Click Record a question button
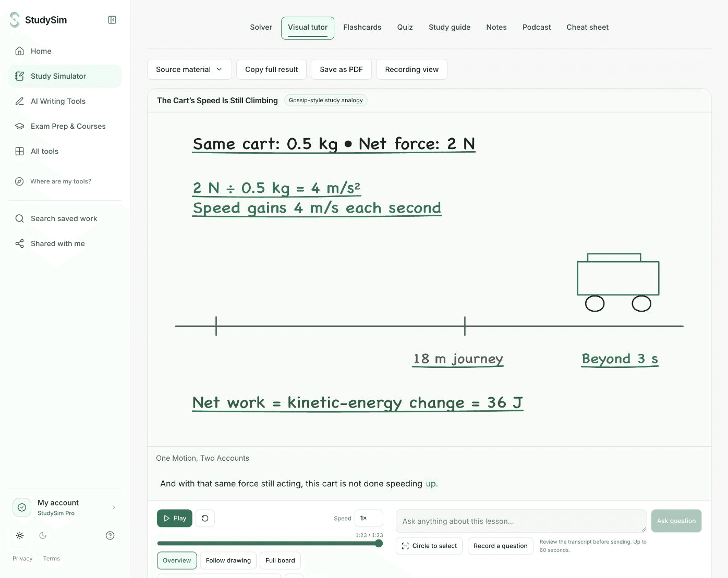This screenshot has height=578, width=728. [x=501, y=546]
